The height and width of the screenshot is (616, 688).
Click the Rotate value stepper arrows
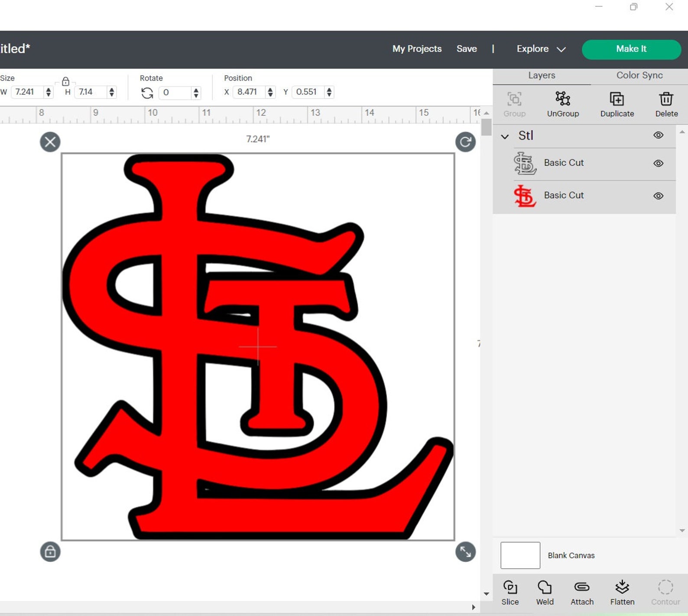tap(196, 92)
